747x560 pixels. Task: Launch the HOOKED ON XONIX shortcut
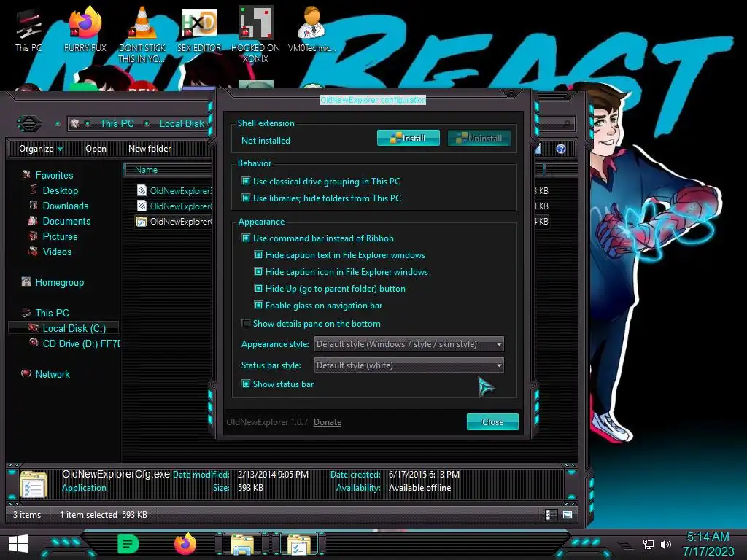255,34
